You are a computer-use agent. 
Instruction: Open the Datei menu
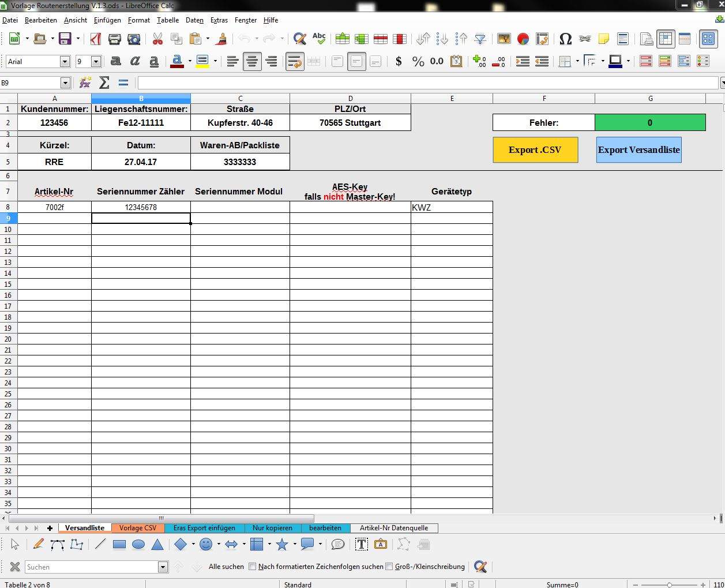pos(10,20)
